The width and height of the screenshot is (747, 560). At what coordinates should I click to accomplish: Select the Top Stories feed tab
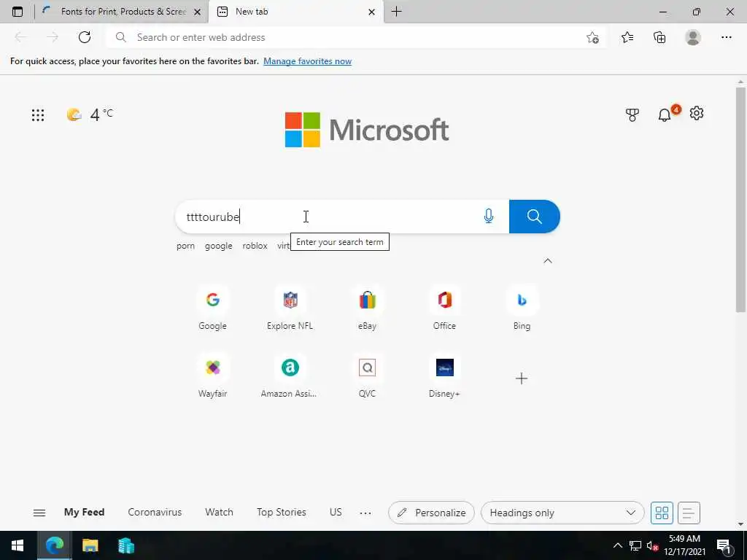point(281,512)
